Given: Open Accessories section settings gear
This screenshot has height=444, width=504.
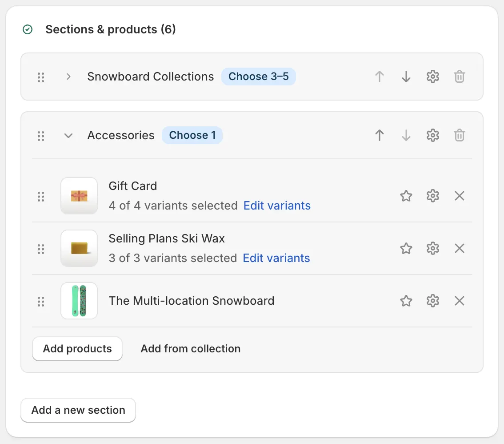Looking at the screenshot, I should (432, 135).
